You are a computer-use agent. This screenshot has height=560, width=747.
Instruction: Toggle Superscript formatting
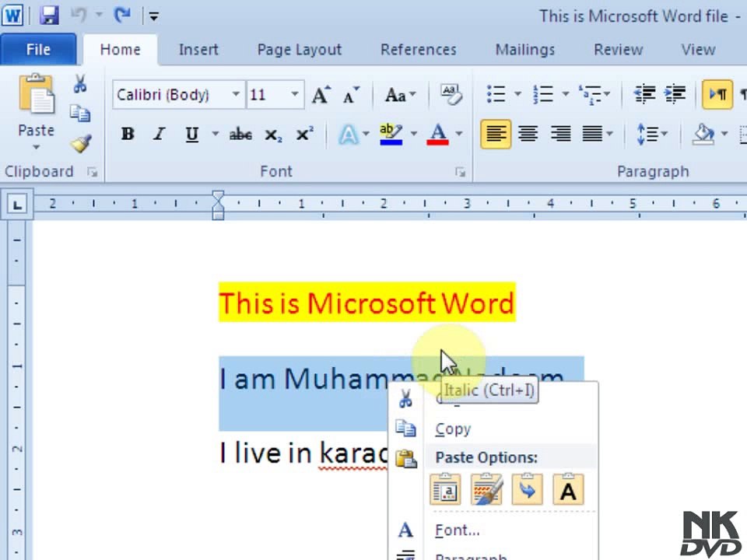point(304,135)
